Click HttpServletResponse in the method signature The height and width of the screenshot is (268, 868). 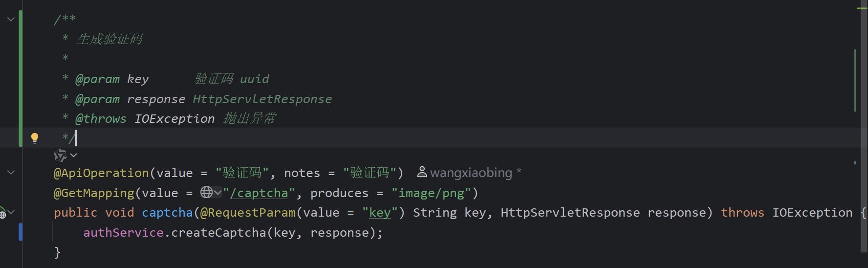tap(570, 213)
